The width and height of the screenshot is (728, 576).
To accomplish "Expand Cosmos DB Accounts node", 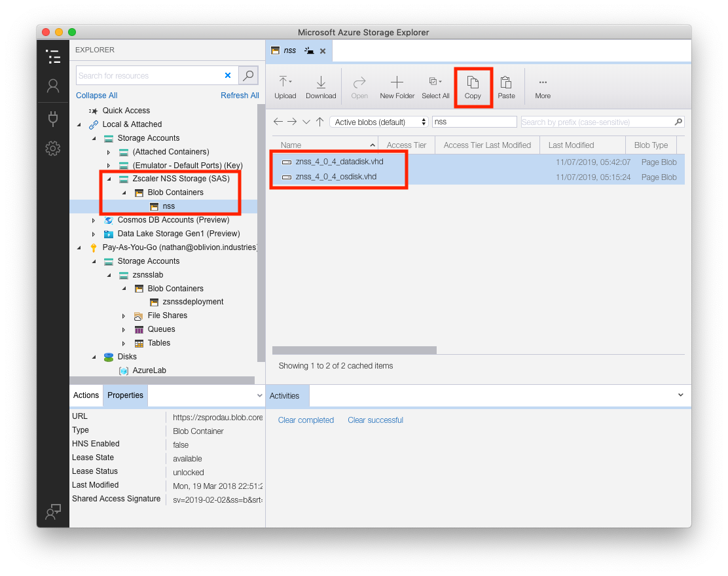I will 94,221.
